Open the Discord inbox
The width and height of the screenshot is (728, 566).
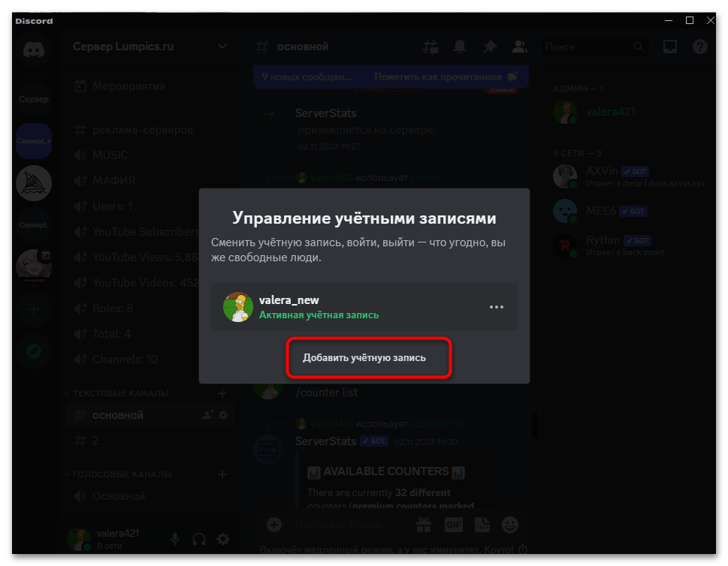point(670,47)
